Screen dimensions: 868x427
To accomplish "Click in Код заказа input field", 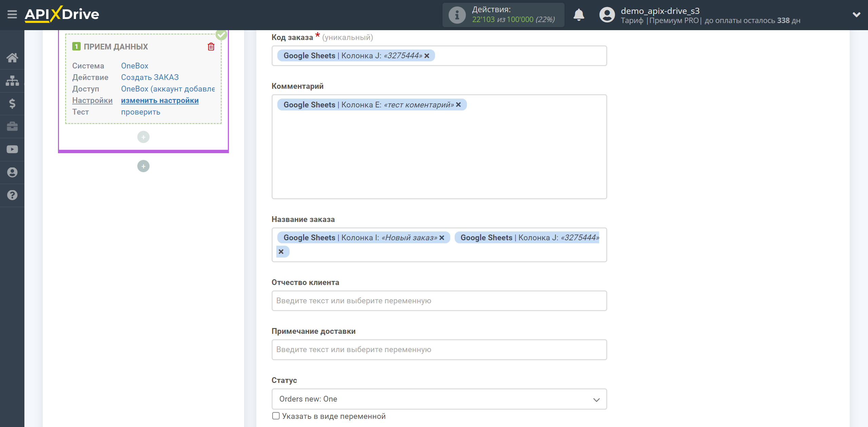I will 439,56.
